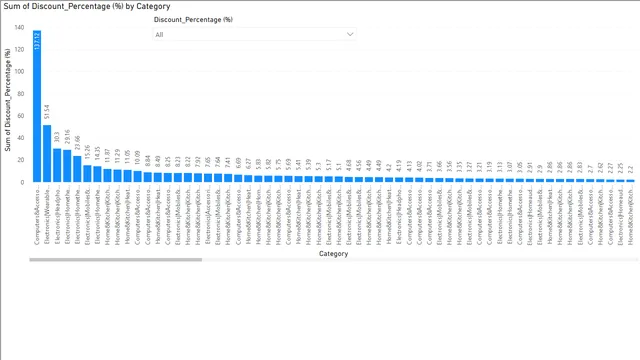Click the data label 11.05
Viewport: 640px width, 360px height.
pyautogui.click(x=127, y=158)
